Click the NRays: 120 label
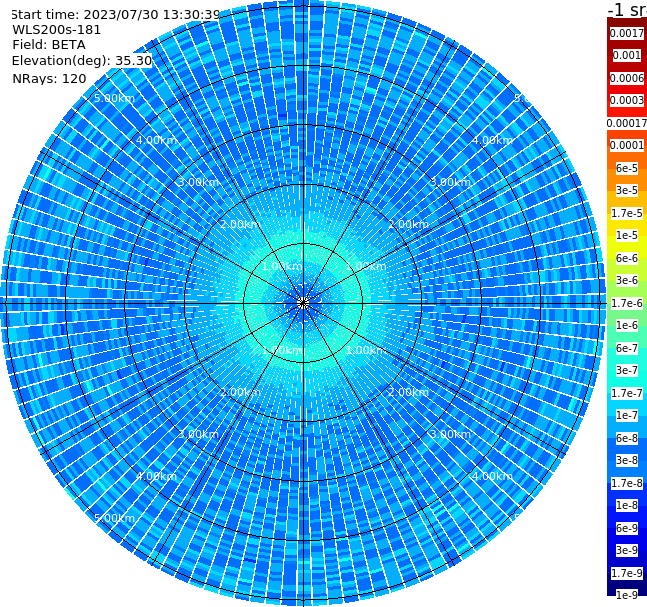 point(49,78)
